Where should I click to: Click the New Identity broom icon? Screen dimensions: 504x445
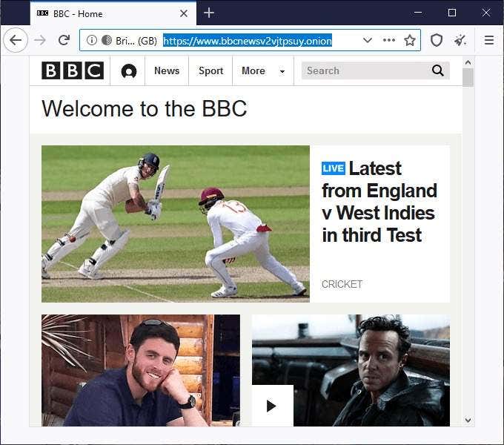pos(460,40)
